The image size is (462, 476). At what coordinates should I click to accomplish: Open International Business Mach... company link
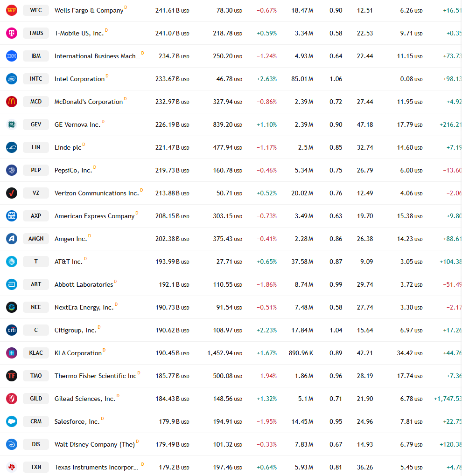pyautogui.click(x=97, y=56)
